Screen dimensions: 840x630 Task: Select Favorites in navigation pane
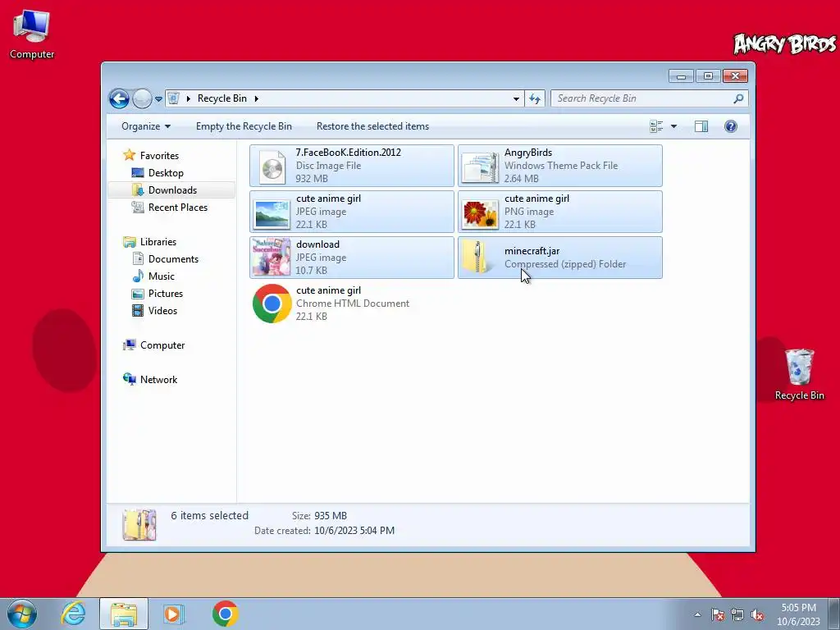159,155
